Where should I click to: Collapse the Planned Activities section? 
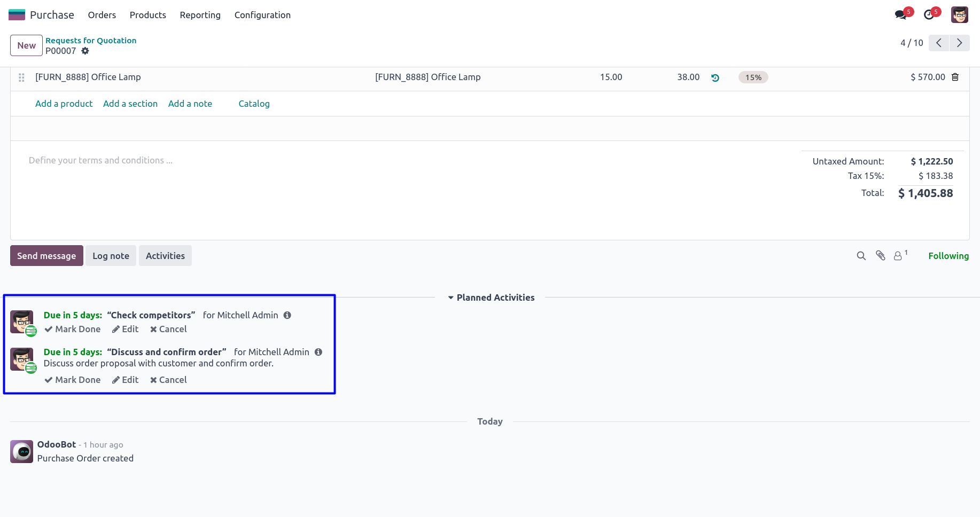click(491, 297)
